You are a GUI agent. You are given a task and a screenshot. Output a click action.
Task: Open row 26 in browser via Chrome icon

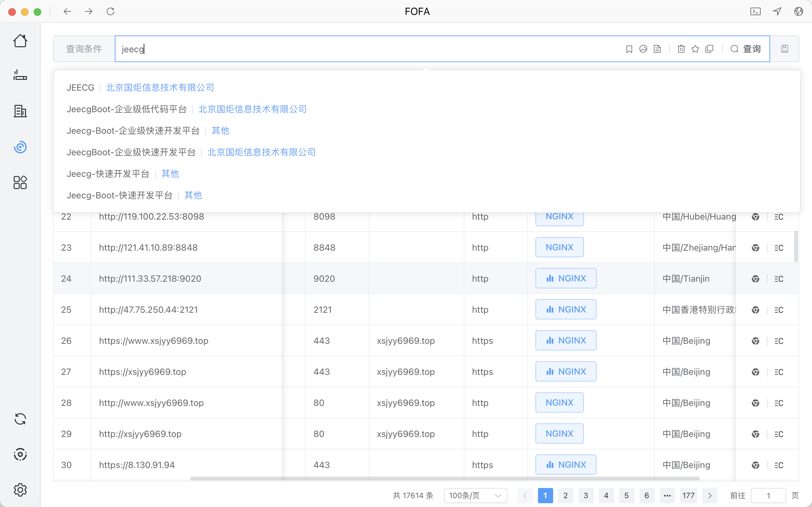[x=755, y=341]
